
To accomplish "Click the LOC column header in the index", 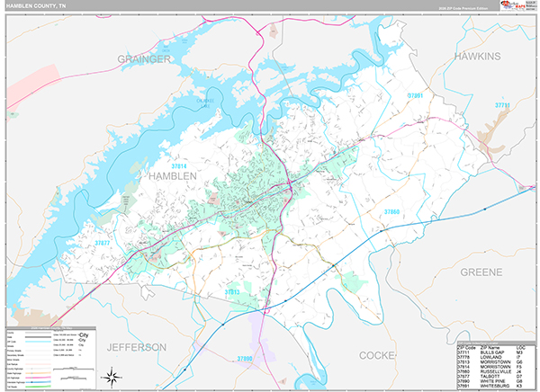I will coord(521,348).
